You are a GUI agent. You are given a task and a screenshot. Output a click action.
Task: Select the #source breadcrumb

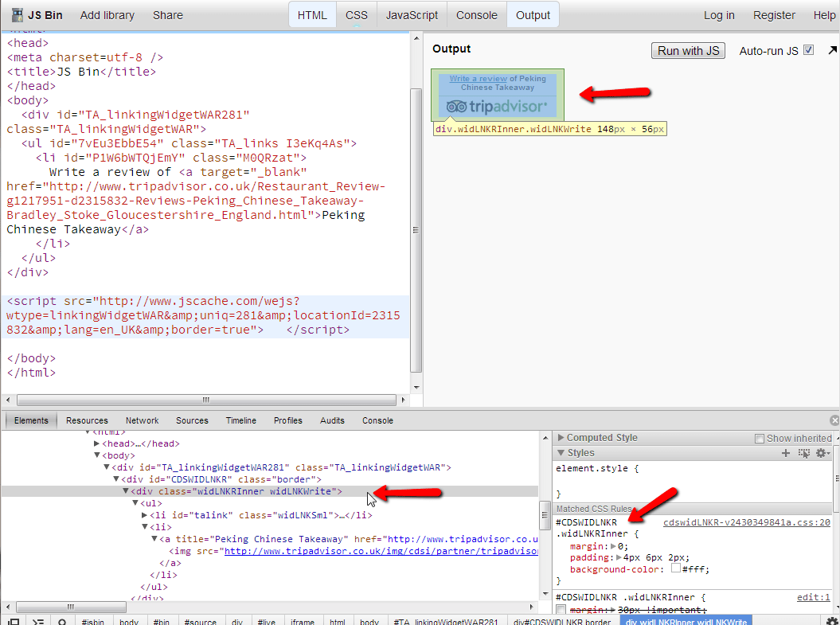(200, 622)
